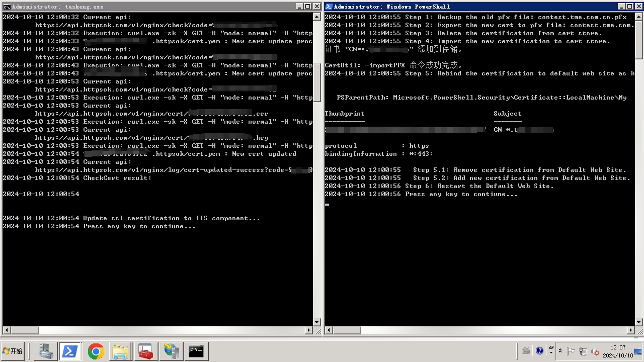
Task: Click the "CertUtil: -importPFX" success line
Action: click(393, 65)
